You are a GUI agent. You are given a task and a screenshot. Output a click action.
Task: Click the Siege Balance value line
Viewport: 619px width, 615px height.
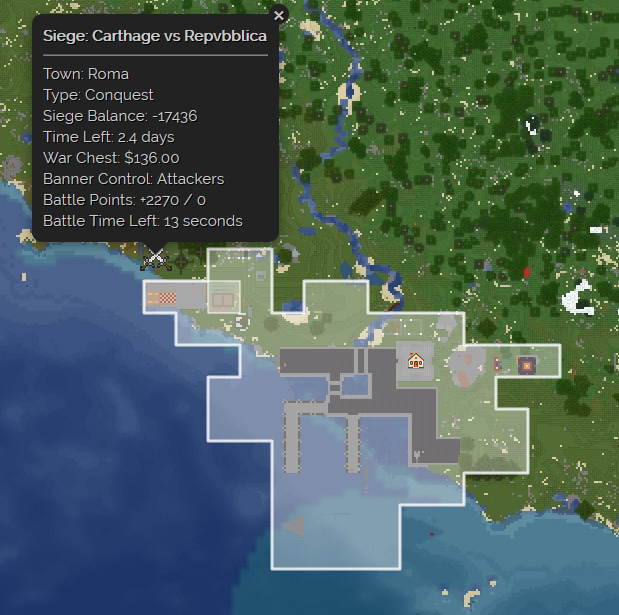pos(120,116)
